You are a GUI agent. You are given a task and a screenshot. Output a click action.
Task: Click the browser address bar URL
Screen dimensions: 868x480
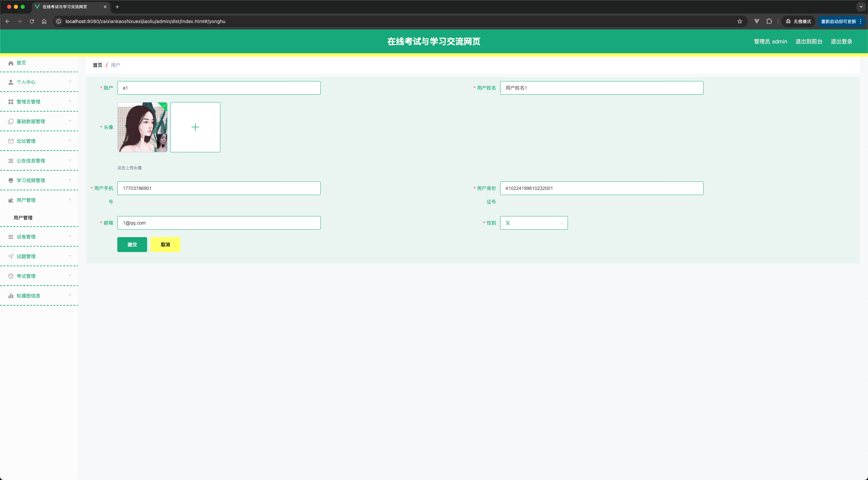tap(145, 21)
